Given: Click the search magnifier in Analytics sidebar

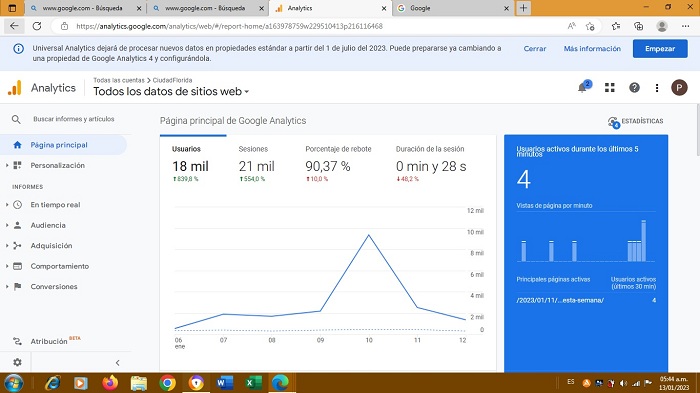Looking at the screenshot, I should [x=16, y=119].
